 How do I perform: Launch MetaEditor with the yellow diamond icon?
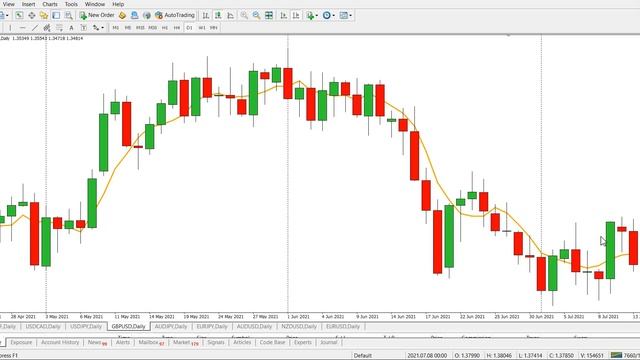[x=122, y=16]
